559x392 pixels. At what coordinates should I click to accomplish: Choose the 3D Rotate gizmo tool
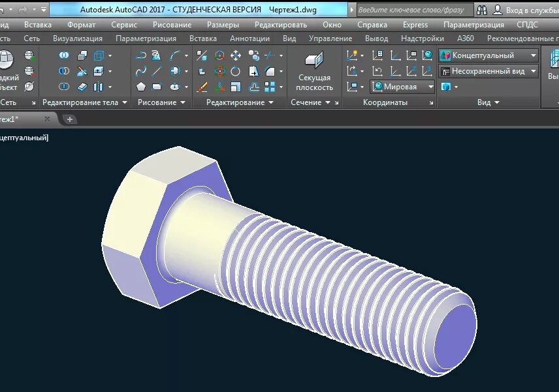[x=219, y=71]
